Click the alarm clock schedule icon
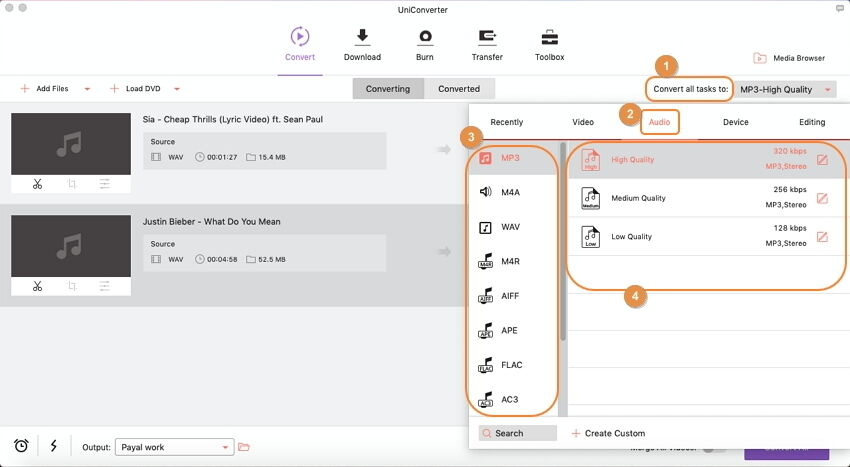The height and width of the screenshot is (467, 850). point(21,446)
